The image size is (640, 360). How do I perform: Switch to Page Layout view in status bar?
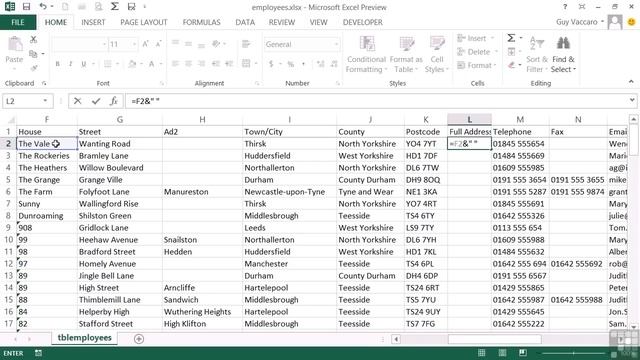coord(502,353)
